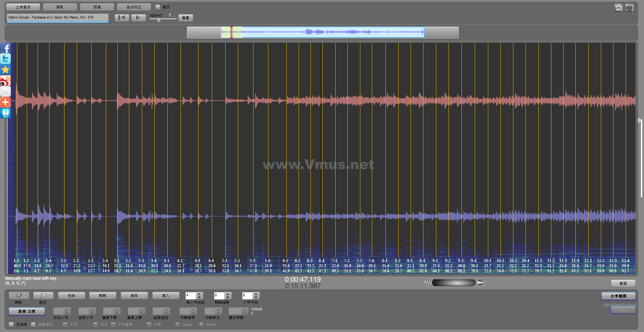The width and height of the screenshot is (644, 332).
Task: Click the home icon at top right
Action: pos(618,7)
